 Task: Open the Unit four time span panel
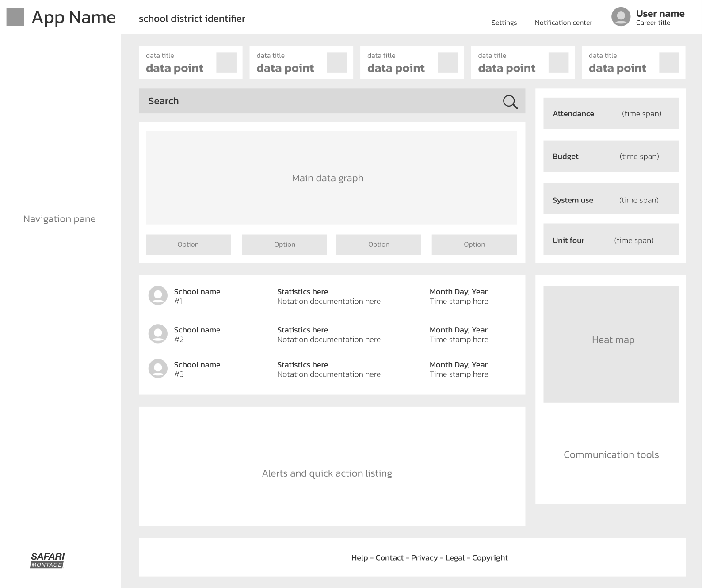[611, 240]
